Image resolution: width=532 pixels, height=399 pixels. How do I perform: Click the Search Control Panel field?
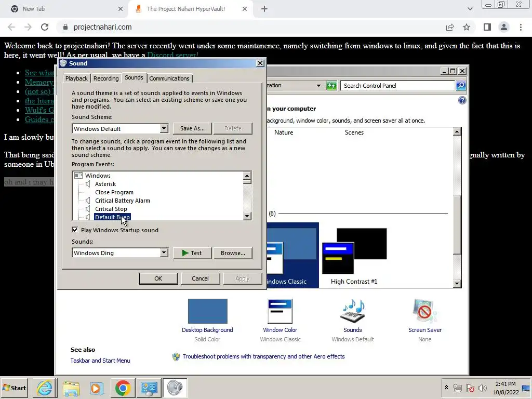(397, 86)
